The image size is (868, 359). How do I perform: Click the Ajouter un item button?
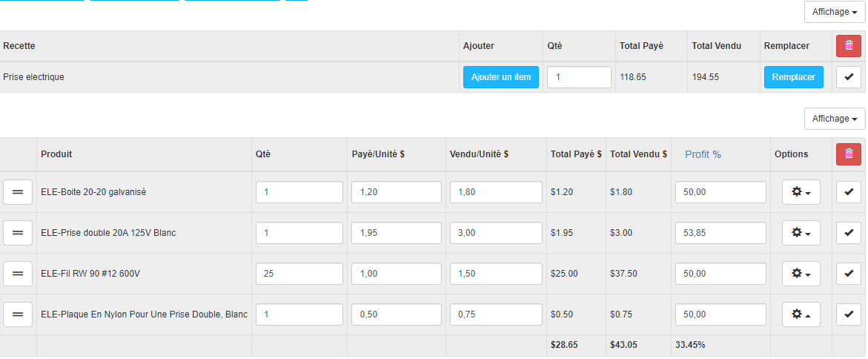(x=500, y=77)
